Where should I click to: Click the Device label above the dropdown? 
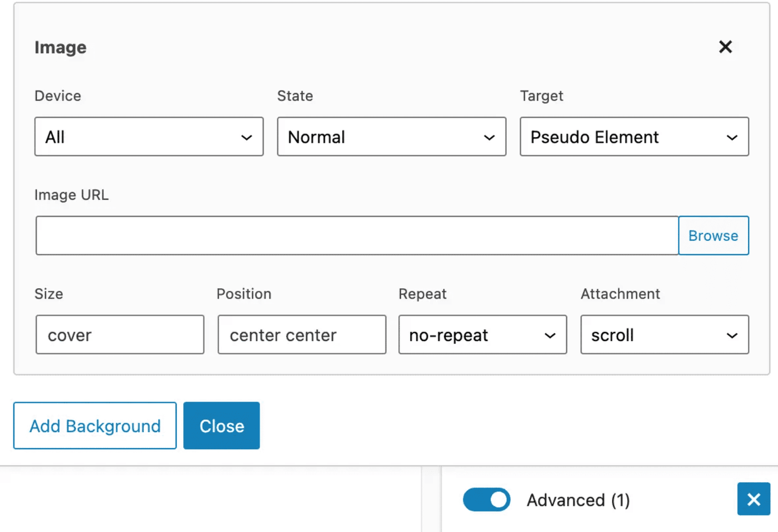click(58, 96)
